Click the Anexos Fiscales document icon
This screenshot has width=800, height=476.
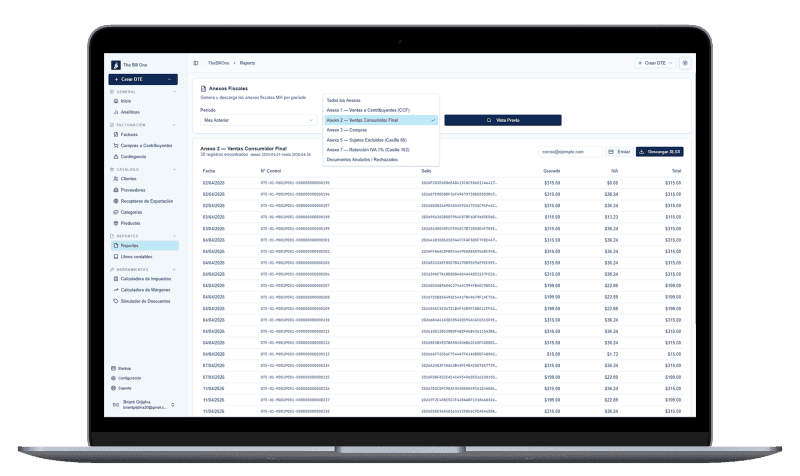[203, 89]
